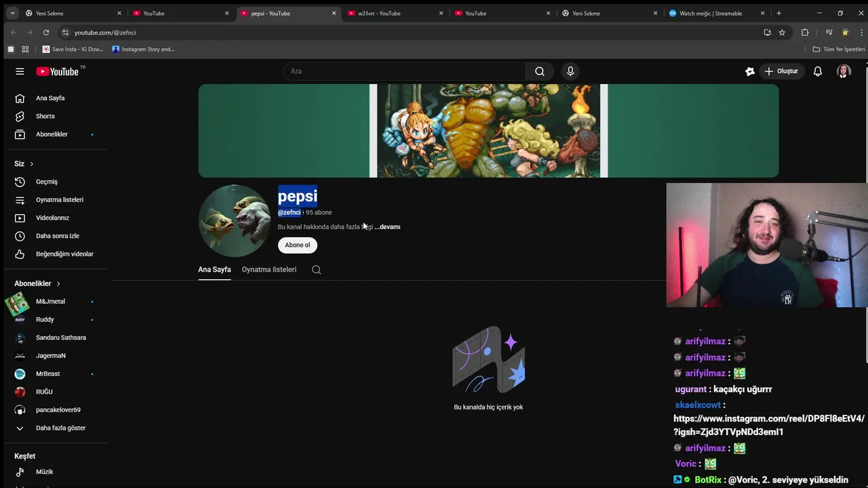Open Instagram Story bookmark
This screenshot has width=868, height=488.
[143, 49]
